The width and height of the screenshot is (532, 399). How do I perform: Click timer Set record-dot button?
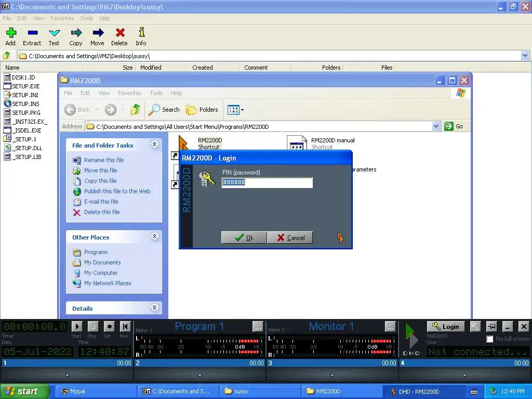pyautogui.click(x=109, y=326)
